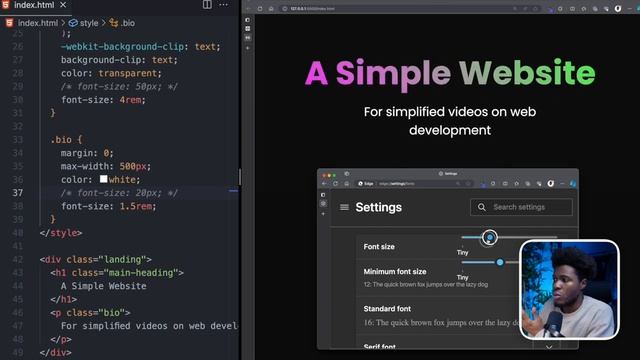Click the 'Standard font' label
The width and height of the screenshot is (640, 360).
pyautogui.click(x=387, y=309)
